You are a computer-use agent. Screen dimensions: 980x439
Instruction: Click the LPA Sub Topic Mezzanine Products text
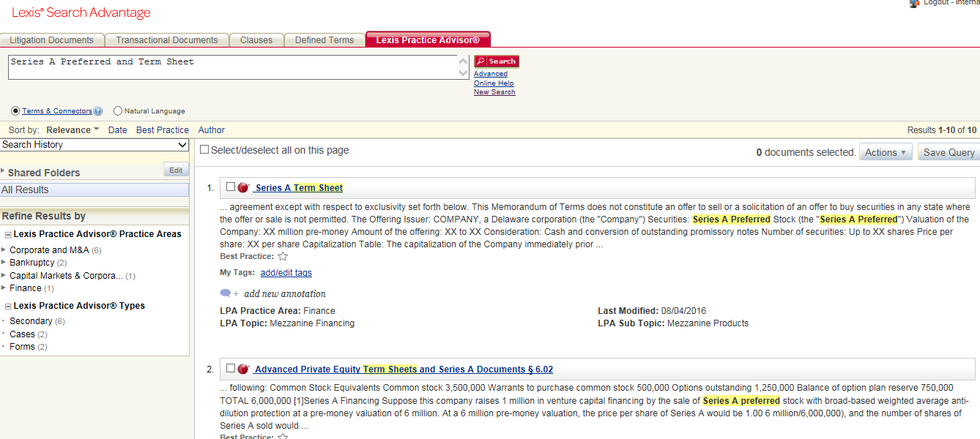tap(673, 323)
